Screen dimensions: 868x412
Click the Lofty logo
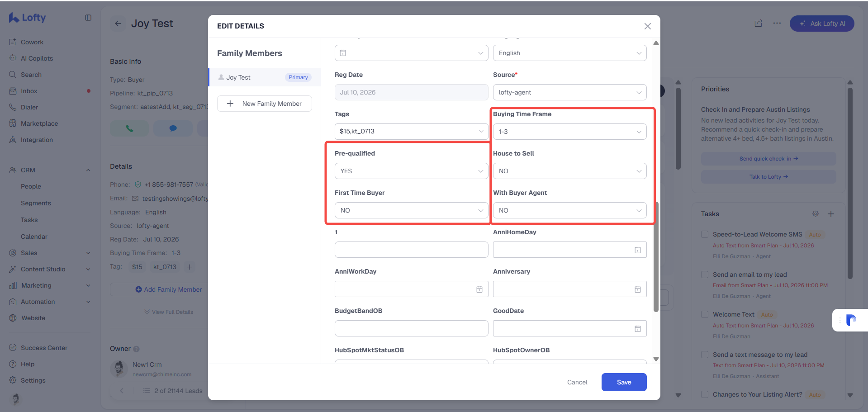(x=27, y=18)
